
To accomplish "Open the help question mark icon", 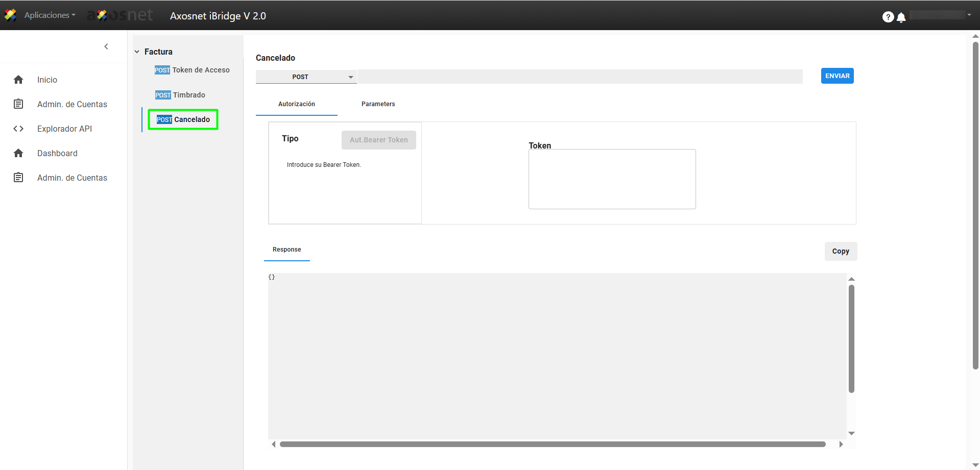I will coord(888,17).
